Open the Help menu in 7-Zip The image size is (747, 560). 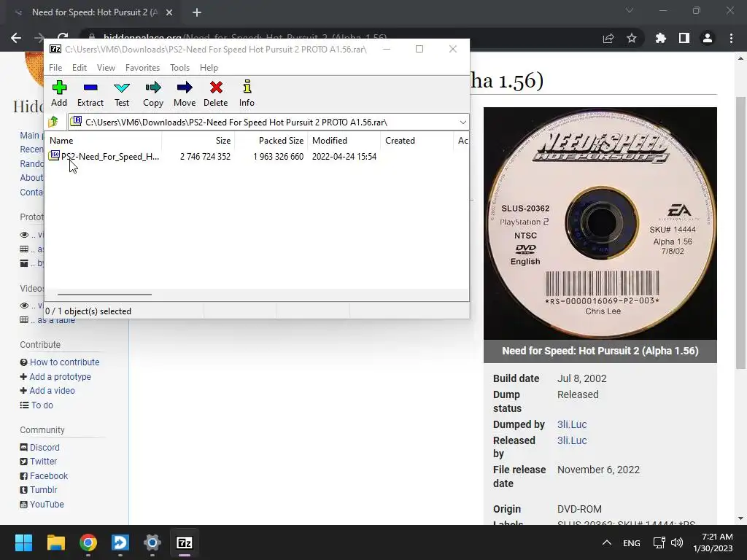[209, 68]
